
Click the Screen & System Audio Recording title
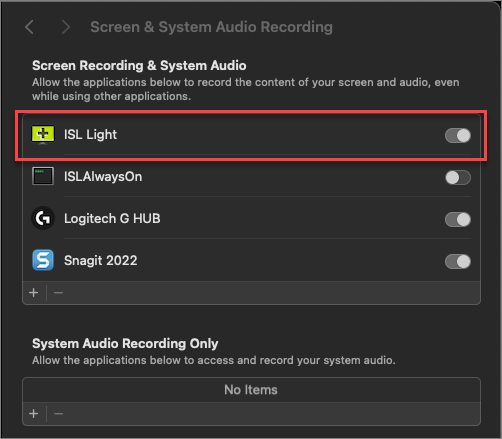(211, 27)
